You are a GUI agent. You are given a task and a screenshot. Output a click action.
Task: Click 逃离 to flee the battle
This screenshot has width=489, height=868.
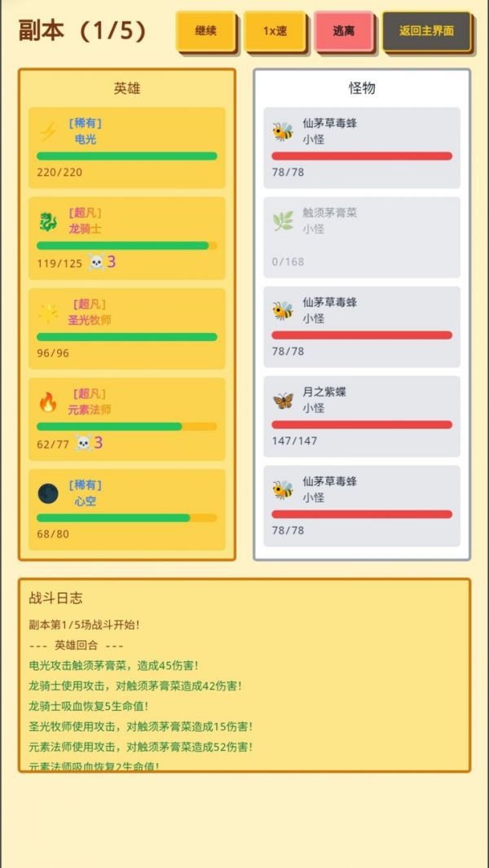click(345, 30)
